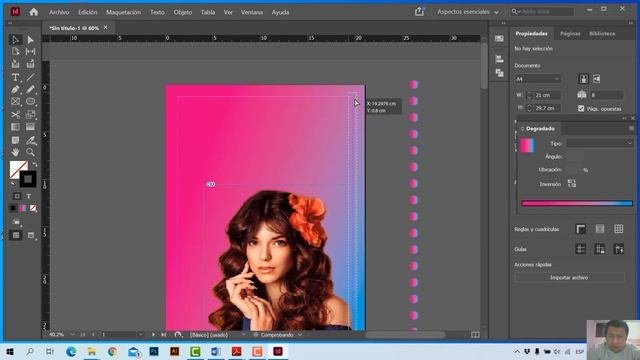Select the Free Transform tool

(30, 115)
